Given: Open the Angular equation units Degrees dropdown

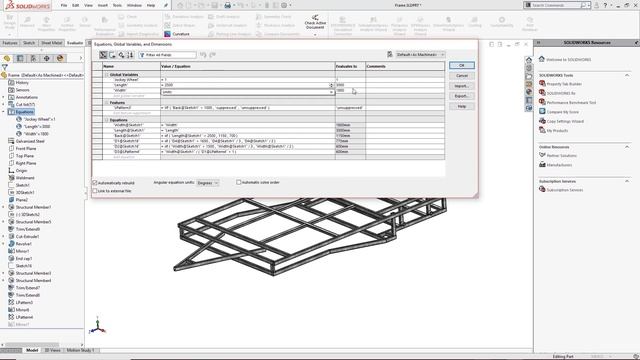Looking at the screenshot, I should pos(208,183).
